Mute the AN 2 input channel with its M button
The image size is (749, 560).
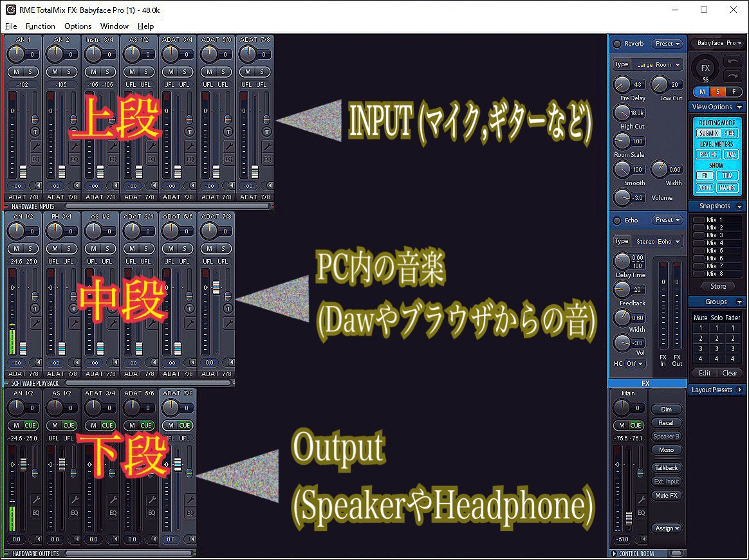(54, 71)
